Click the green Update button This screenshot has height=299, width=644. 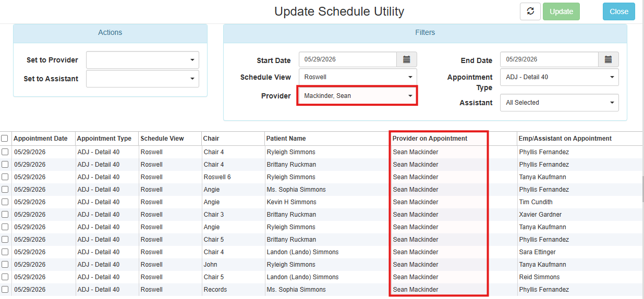click(x=561, y=11)
